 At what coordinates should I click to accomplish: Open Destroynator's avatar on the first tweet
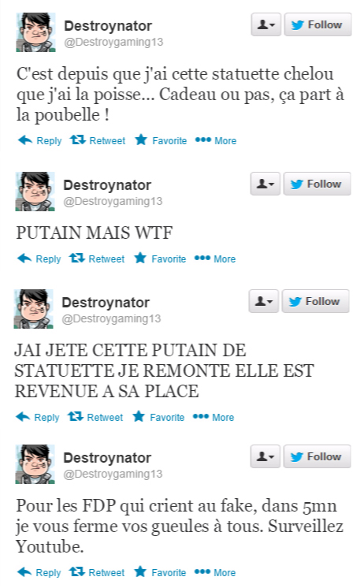[x=35, y=32]
